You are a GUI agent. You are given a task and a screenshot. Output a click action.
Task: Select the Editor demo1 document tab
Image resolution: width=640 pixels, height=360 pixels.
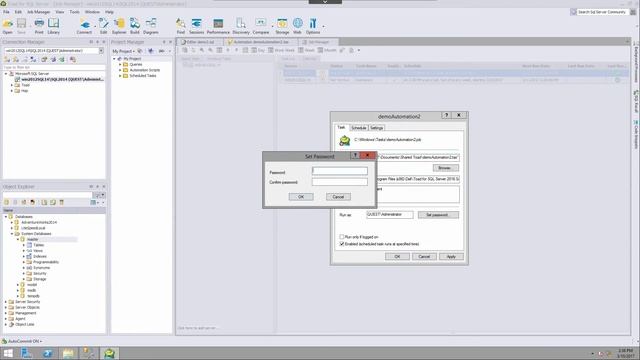[x=200, y=42]
